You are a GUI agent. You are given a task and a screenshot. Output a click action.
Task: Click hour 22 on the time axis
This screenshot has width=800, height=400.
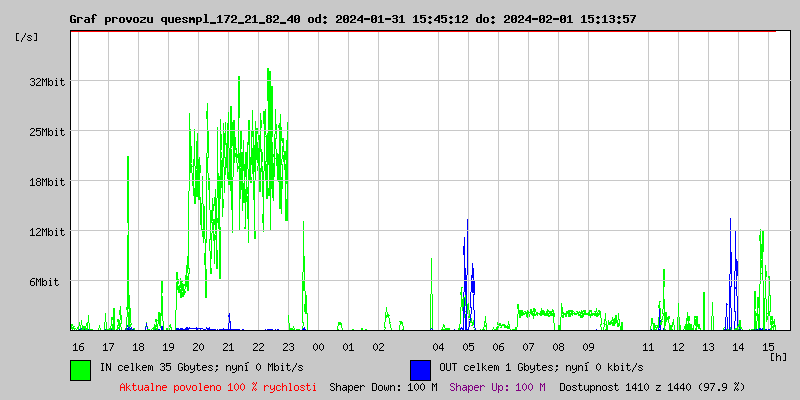pos(258,347)
